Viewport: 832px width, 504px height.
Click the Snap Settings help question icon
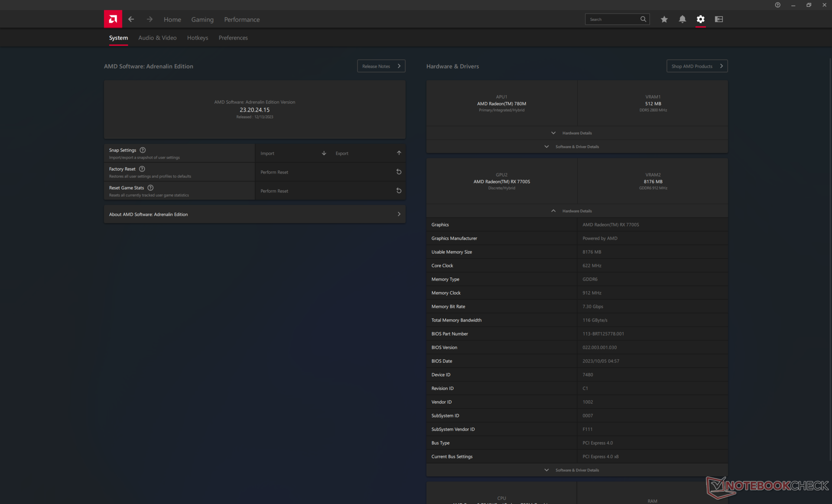click(143, 150)
